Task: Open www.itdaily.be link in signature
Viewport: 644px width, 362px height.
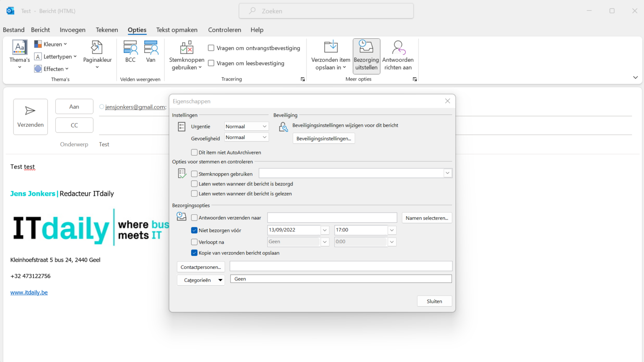Action: 29,292
